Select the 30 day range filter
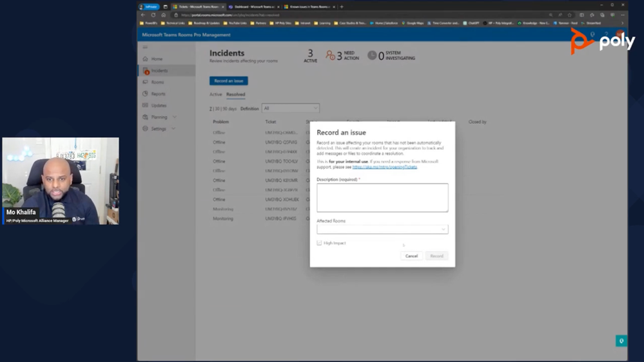The width and height of the screenshot is (644, 362). pos(217,109)
